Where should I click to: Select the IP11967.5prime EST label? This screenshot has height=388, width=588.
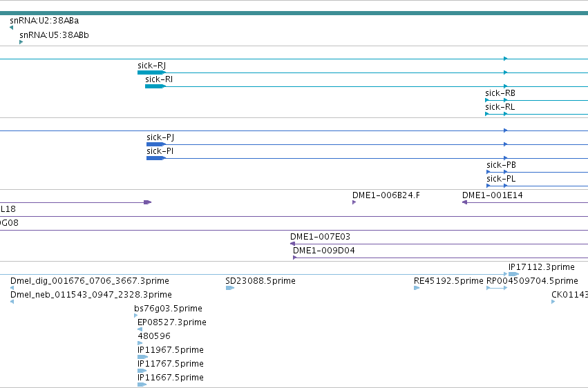point(171,350)
